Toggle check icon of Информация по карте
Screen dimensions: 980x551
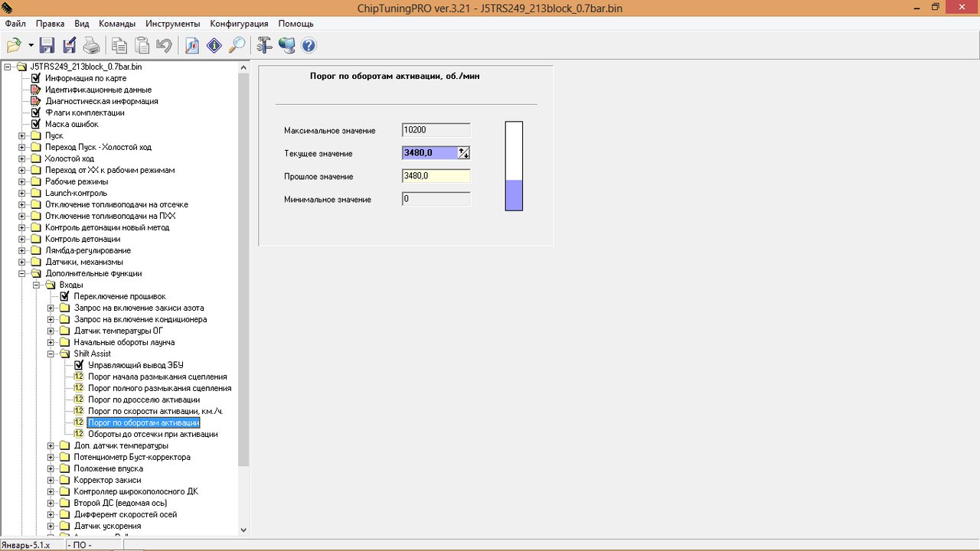click(35, 78)
